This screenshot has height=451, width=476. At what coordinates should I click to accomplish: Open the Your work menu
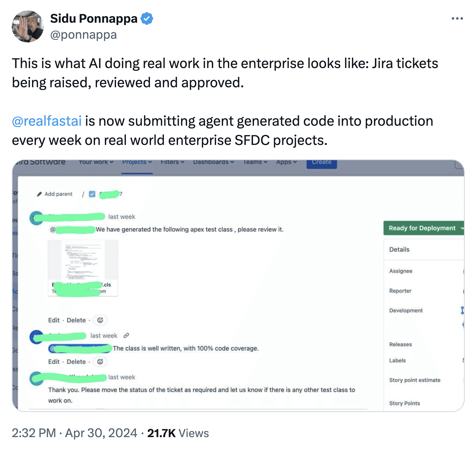(96, 162)
